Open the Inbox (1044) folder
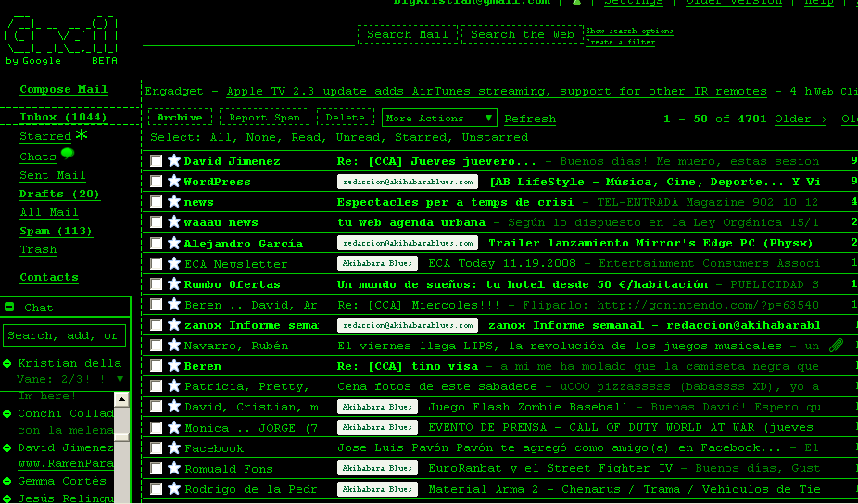 tap(63, 118)
